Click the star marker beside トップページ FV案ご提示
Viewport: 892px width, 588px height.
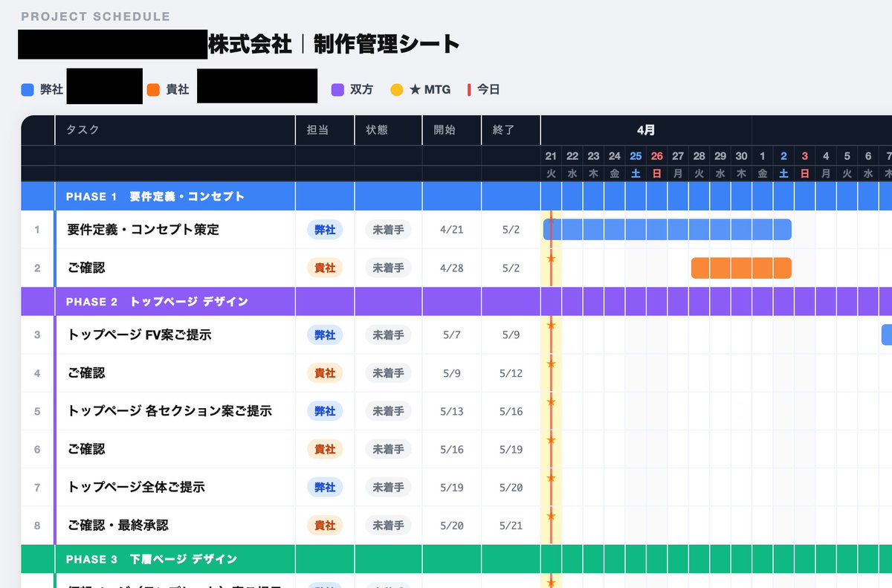(x=551, y=325)
